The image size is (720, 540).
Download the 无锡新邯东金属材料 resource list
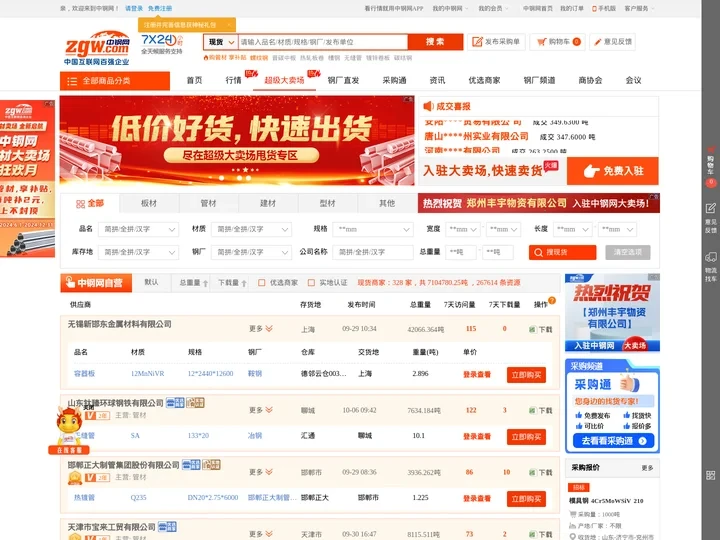point(541,329)
